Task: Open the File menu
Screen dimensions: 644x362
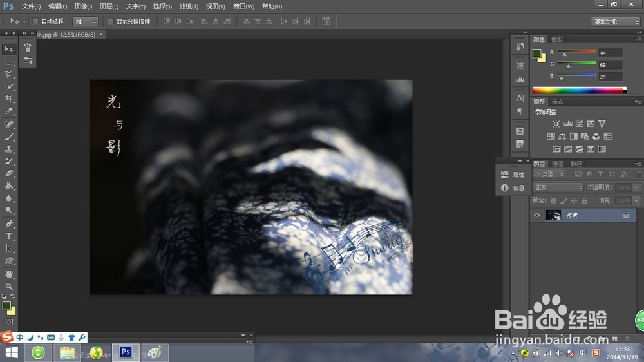Action: click(x=31, y=6)
